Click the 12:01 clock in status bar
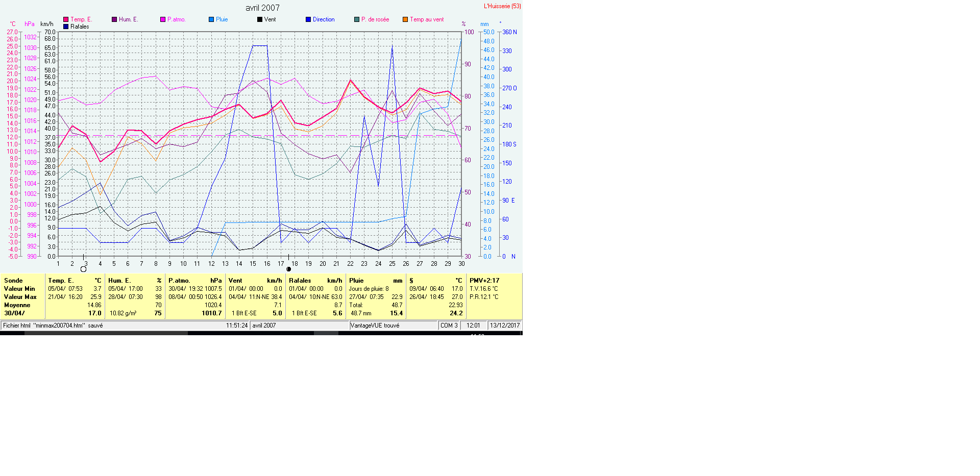980x476 pixels. click(x=473, y=325)
